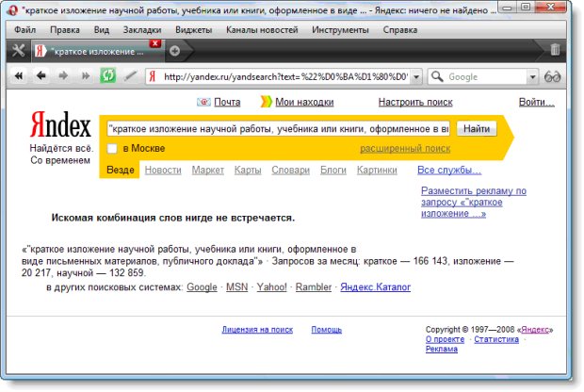
Task: Select the Везде search tab
Action: click(121, 170)
